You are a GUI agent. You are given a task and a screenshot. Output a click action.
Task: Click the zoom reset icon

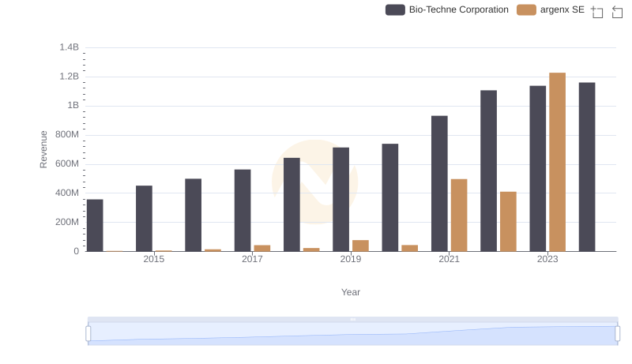point(618,12)
